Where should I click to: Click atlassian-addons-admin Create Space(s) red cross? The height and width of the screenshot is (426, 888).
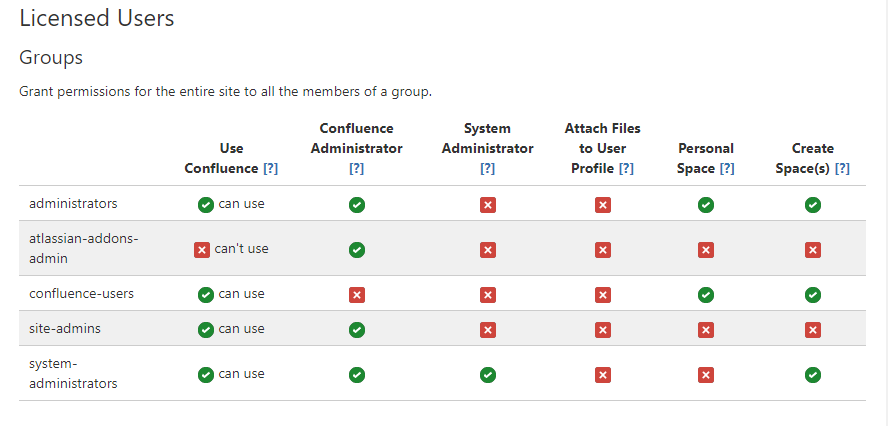coord(813,250)
